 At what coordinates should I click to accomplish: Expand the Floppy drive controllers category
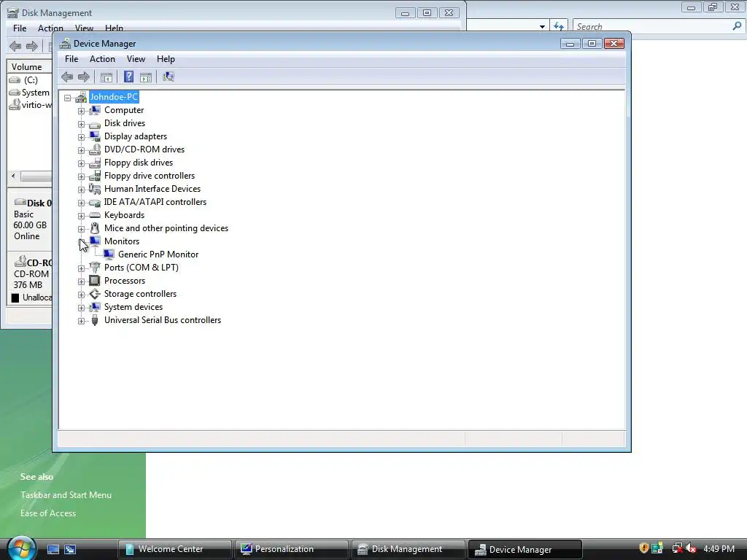(x=81, y=176)
